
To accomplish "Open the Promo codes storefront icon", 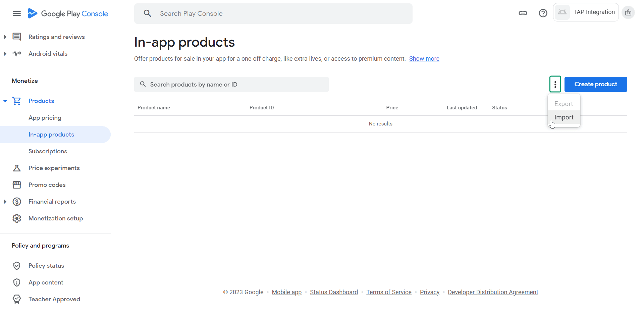I will point(17,185).
